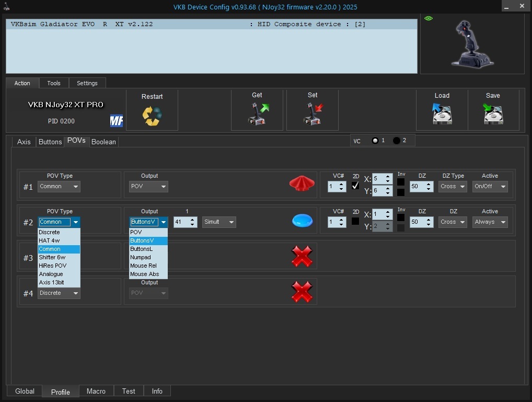
Task: Open POV Type Discrete dropdown for #4
Action: pyautogui.click(x=59, y=293)
